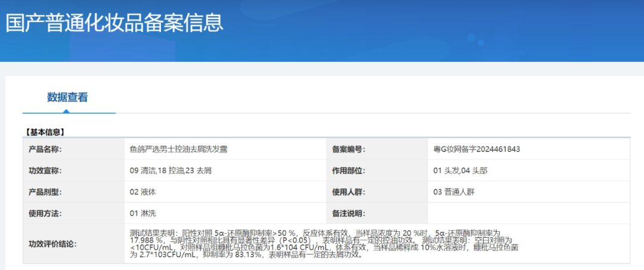Click the efficacy conclusion paragraph starting 测试结果表明

pos(324,244)
